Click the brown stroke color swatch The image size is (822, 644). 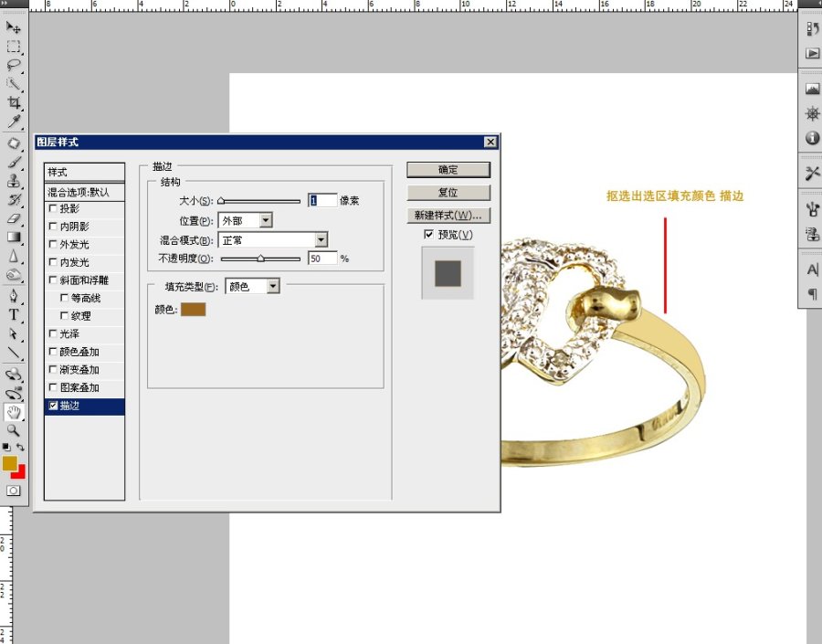[x=194, y=310]
